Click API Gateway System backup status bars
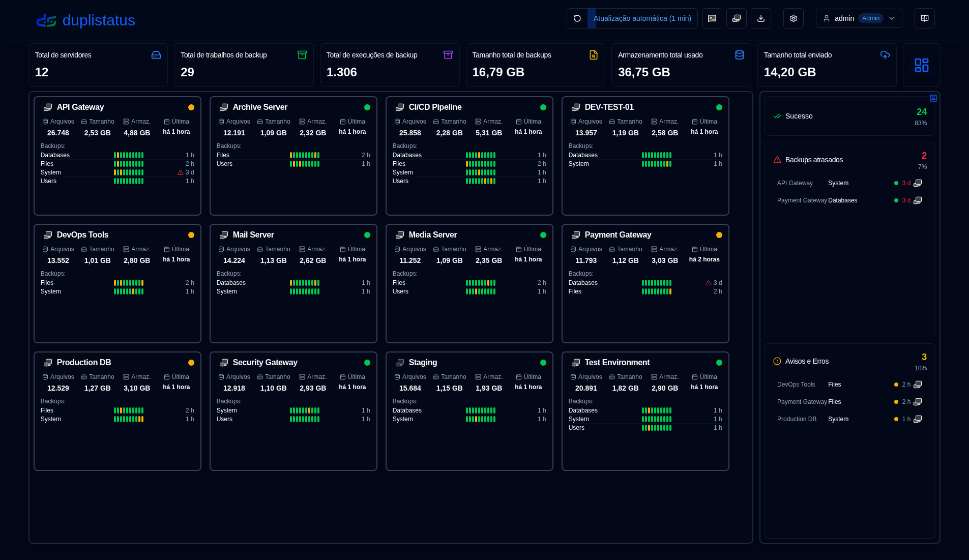969x560 pixels. coord(129,172)
